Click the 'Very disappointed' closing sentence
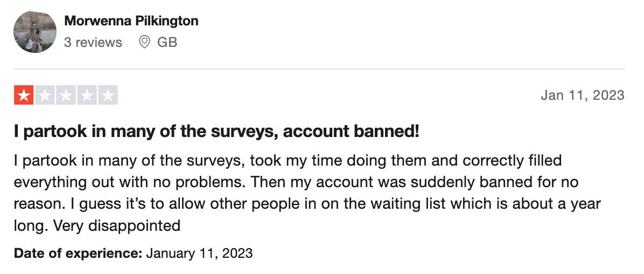The height and width of the screenshot is (274, 644). (117, 225)
